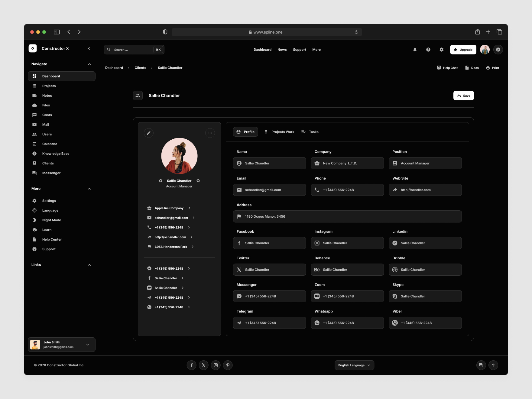Expand the Links section in the sidebar

tap(89, 265)
